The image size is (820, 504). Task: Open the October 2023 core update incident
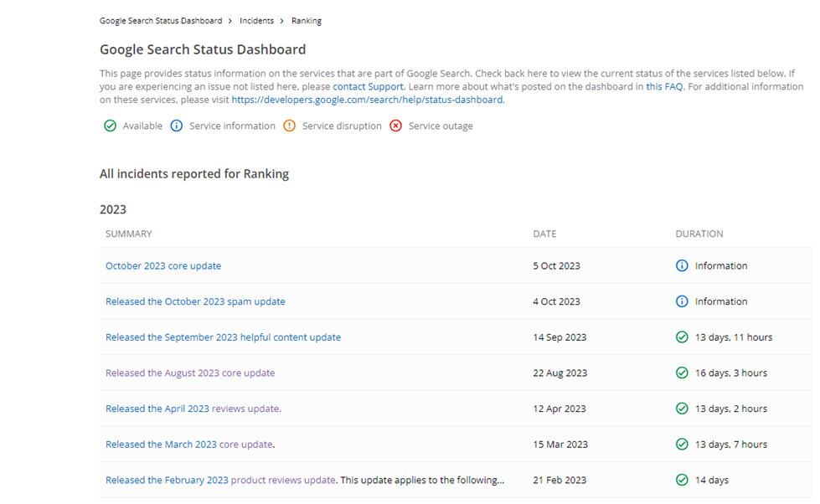pos(163,265)
